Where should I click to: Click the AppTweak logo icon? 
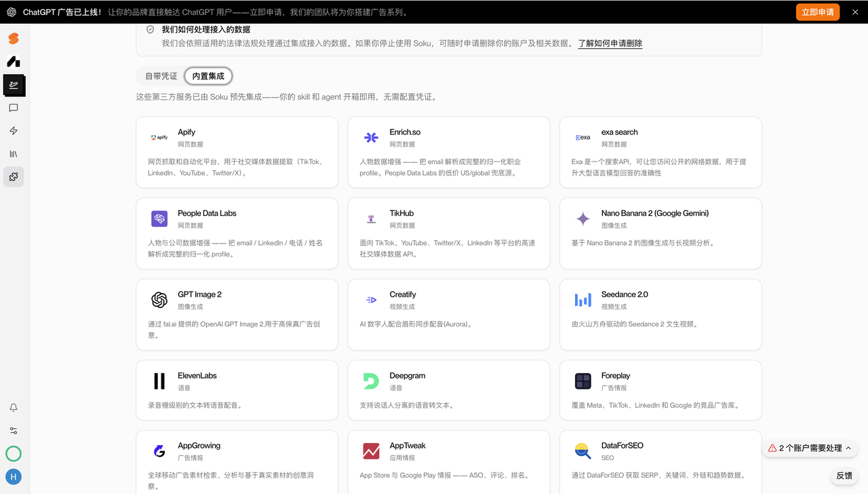371,451
